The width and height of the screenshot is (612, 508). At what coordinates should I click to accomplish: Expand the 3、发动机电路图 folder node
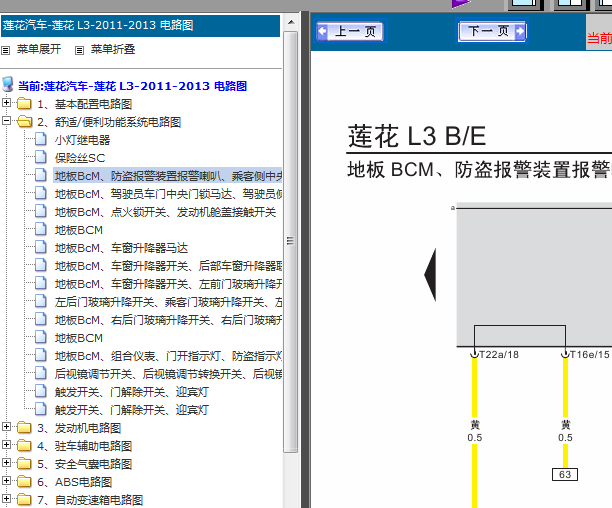click(x=6, y=426)
